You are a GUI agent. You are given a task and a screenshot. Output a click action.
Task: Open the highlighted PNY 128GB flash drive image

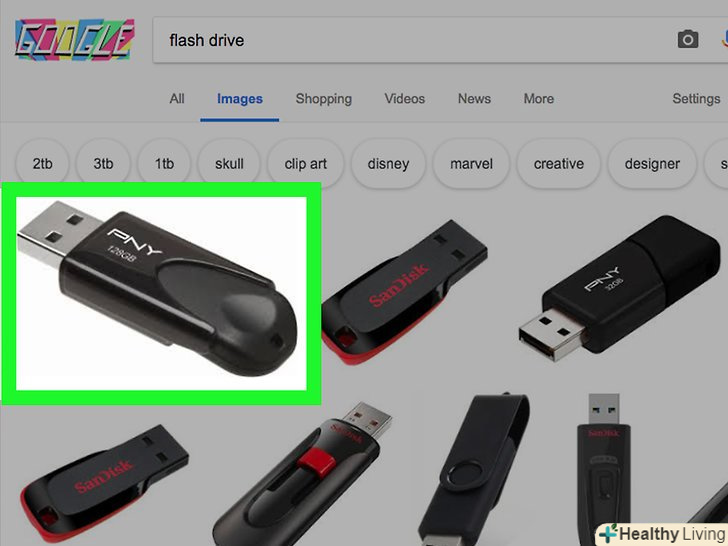[161, 293]
